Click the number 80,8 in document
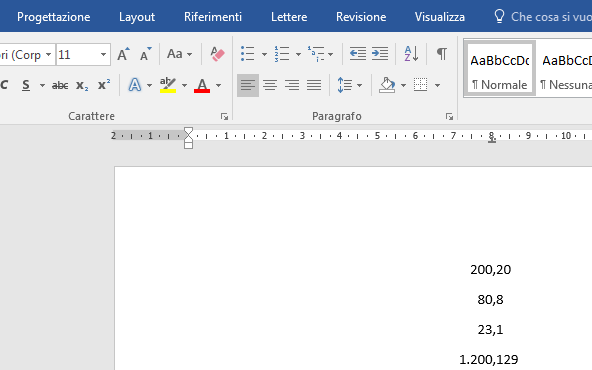This screenshot has height=370, width=592. 490,300
